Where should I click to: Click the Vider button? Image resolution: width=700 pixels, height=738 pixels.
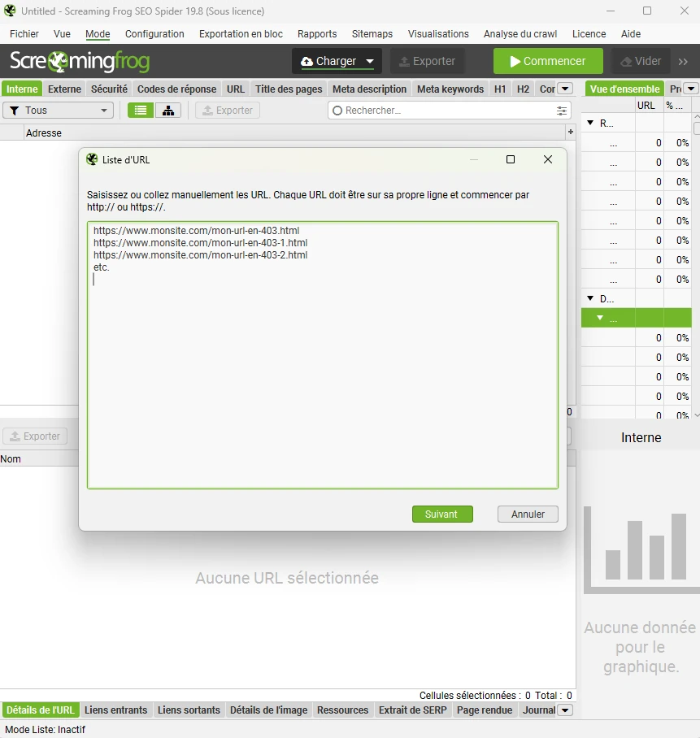click(641, 61)
